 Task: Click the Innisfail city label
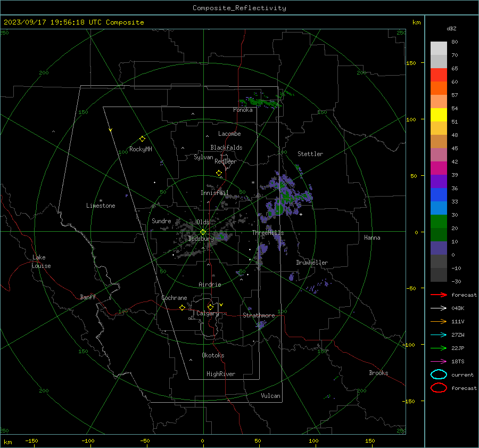(x=214, y=193)
